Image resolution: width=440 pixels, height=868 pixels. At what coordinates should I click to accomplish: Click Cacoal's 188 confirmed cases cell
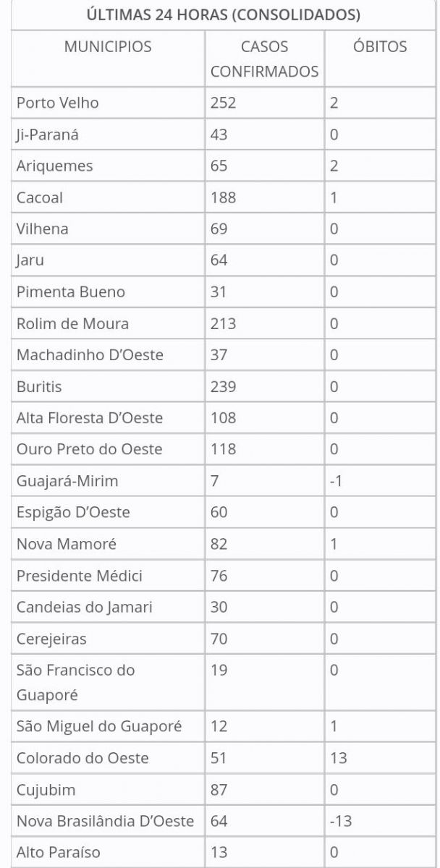[x=224, y=197]
